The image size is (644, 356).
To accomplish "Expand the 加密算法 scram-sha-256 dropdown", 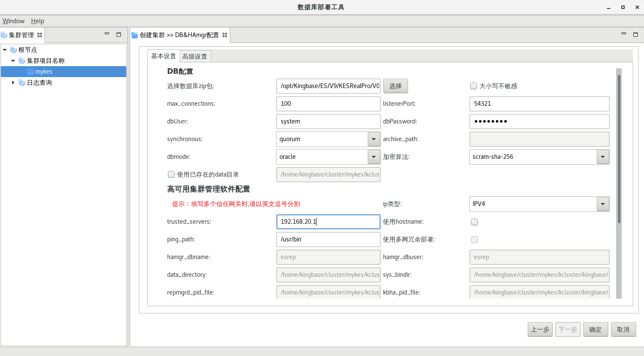I will [603, 157].
